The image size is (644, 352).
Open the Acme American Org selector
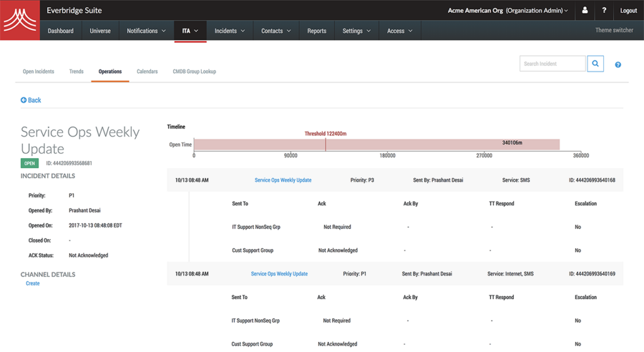point(507,11)
